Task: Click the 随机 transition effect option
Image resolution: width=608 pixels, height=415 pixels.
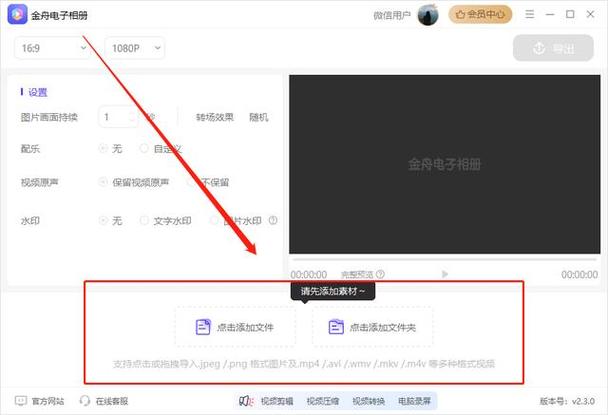Action: point(259,117)
